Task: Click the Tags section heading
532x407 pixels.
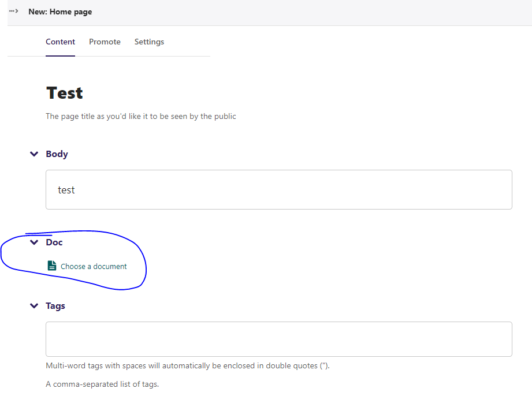Action: point(55,306)
